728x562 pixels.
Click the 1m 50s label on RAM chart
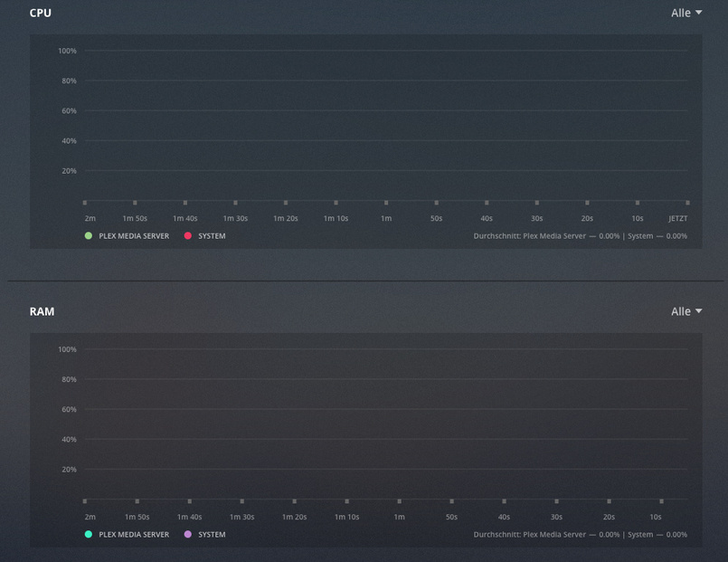pyautogui.click(x=137, y=517)
